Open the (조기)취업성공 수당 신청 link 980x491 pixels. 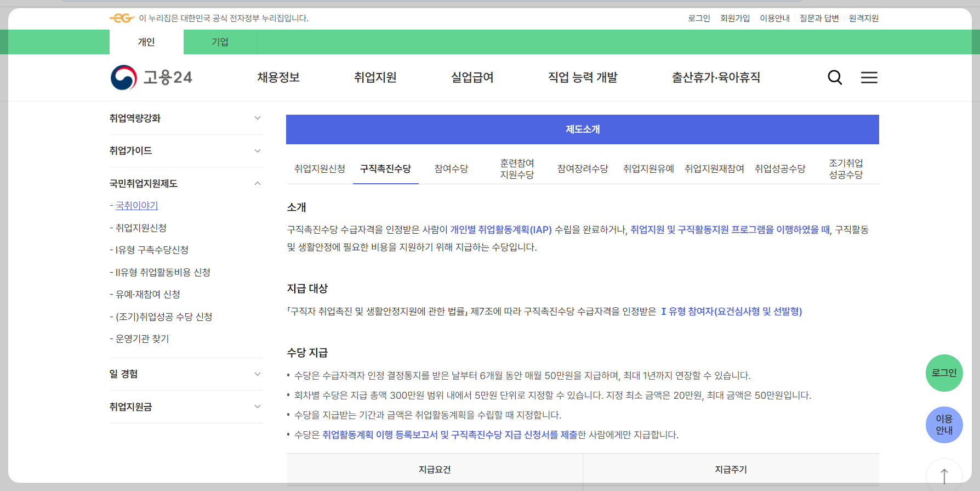pos(164,317)
